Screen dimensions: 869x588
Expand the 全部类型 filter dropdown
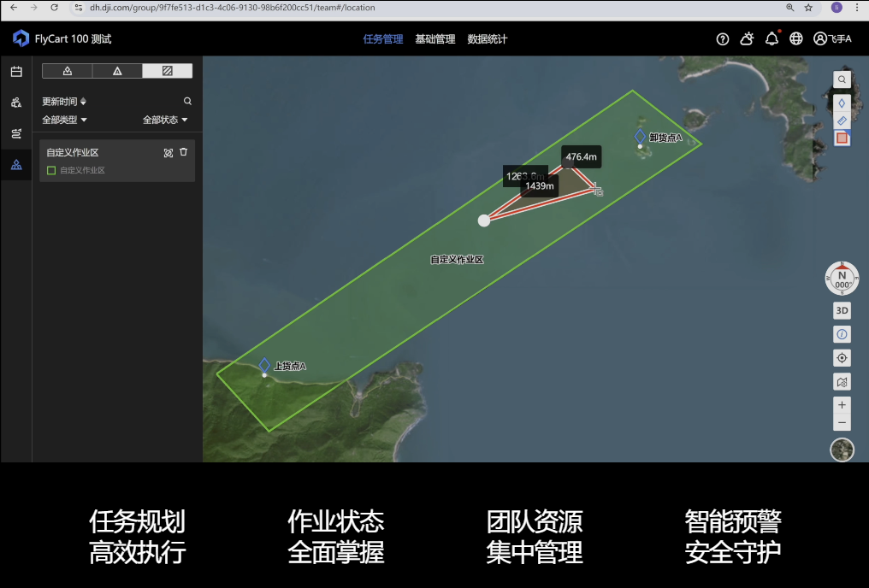pyautogui.click(x=65, y=120)
